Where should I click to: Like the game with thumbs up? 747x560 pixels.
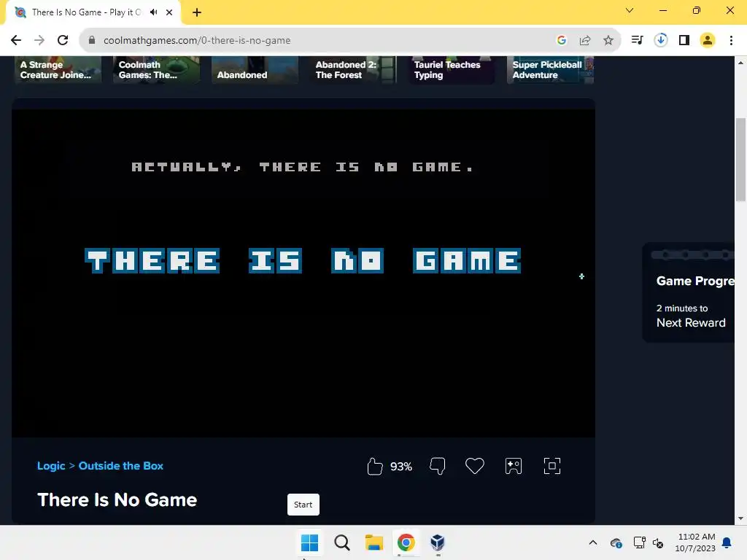[x=375, y=466]
